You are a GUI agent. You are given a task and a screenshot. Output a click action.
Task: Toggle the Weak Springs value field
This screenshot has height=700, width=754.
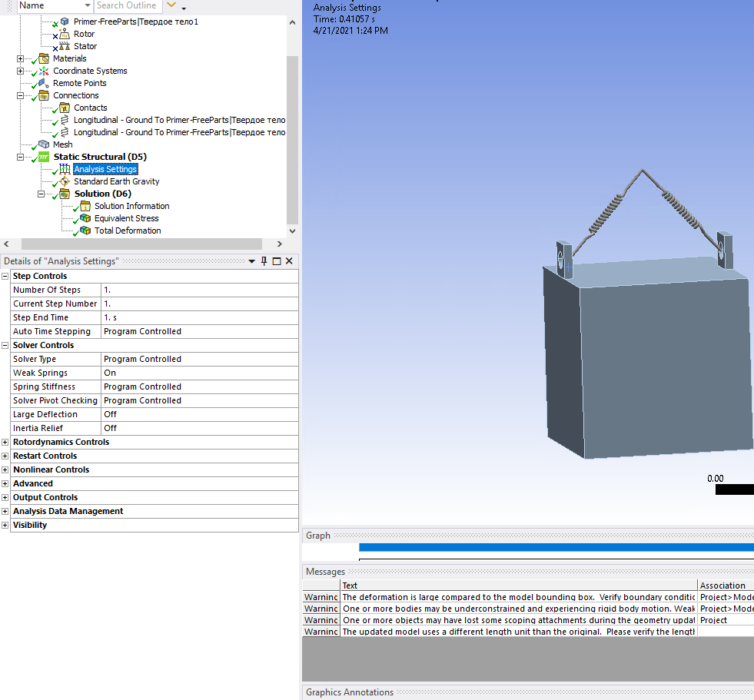click(199, 373)
